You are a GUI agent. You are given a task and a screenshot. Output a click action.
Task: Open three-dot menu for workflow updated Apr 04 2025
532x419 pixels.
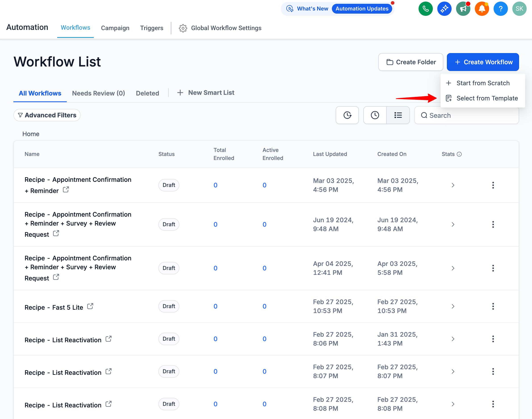tap(493, 268)
